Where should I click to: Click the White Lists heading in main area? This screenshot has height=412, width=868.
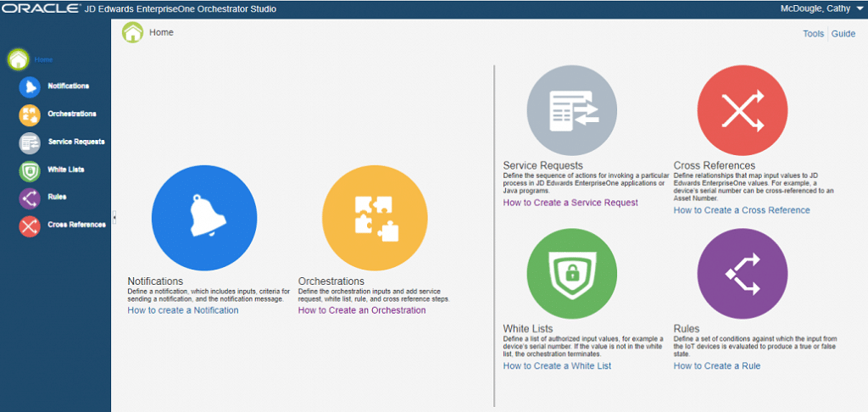[528, 329]
